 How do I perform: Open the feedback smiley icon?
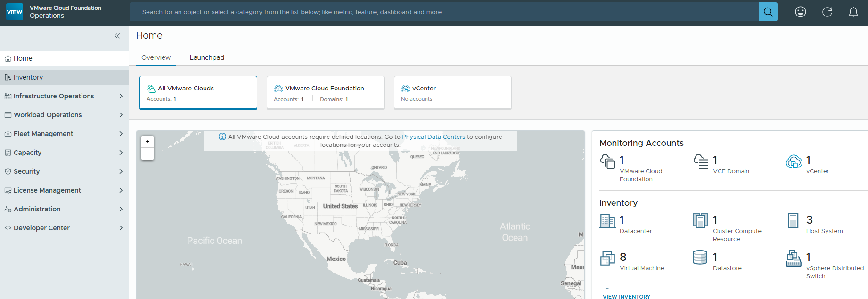point(801,12)
